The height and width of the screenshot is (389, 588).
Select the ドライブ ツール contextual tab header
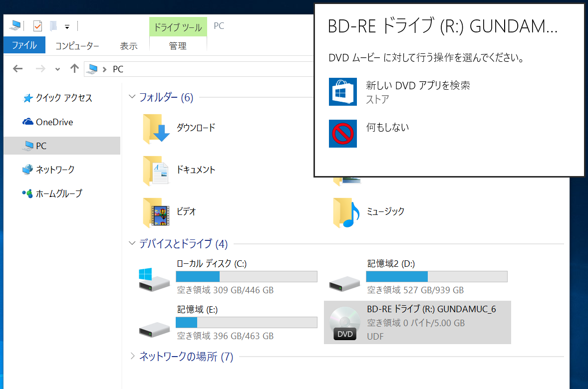(x=178, y=27)
